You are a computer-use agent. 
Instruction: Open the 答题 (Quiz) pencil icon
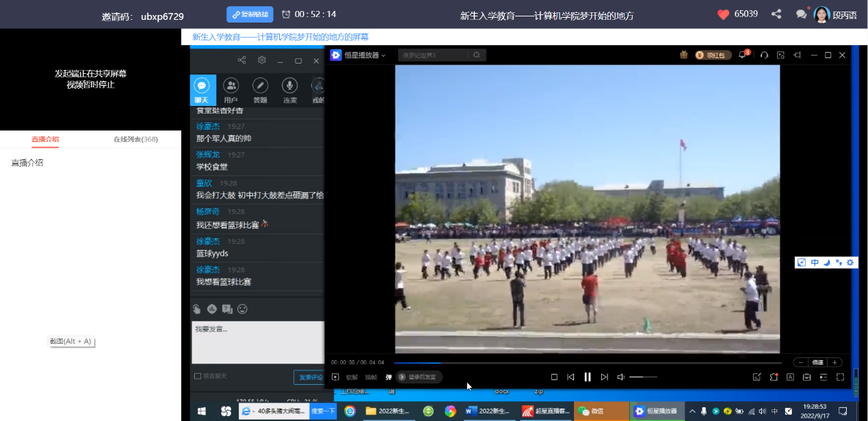tap(260, 89)
